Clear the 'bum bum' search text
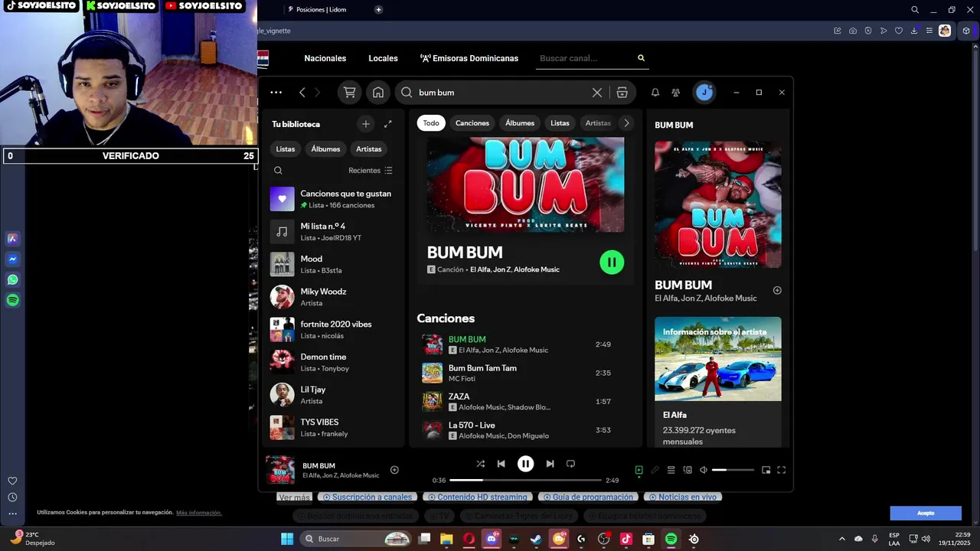 597,93
